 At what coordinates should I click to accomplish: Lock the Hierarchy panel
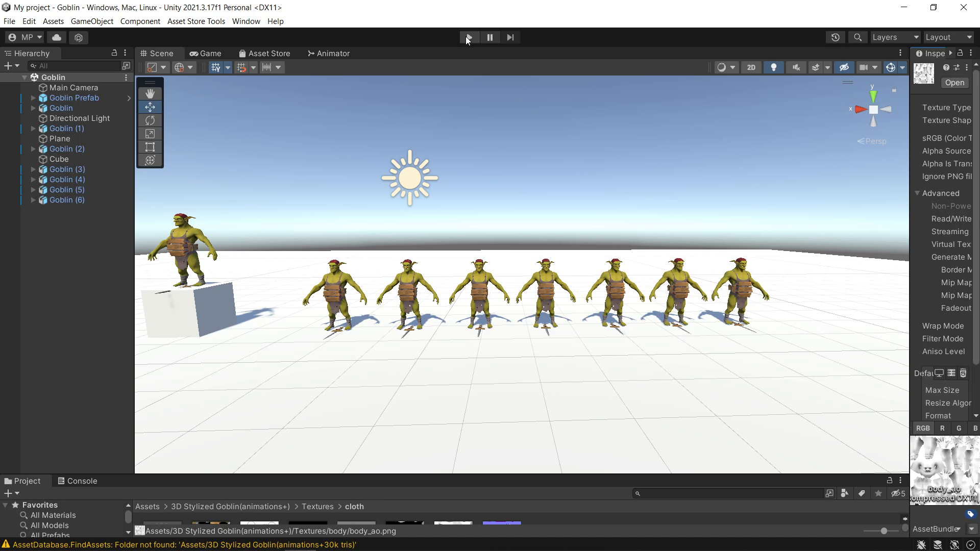[114, 53]
